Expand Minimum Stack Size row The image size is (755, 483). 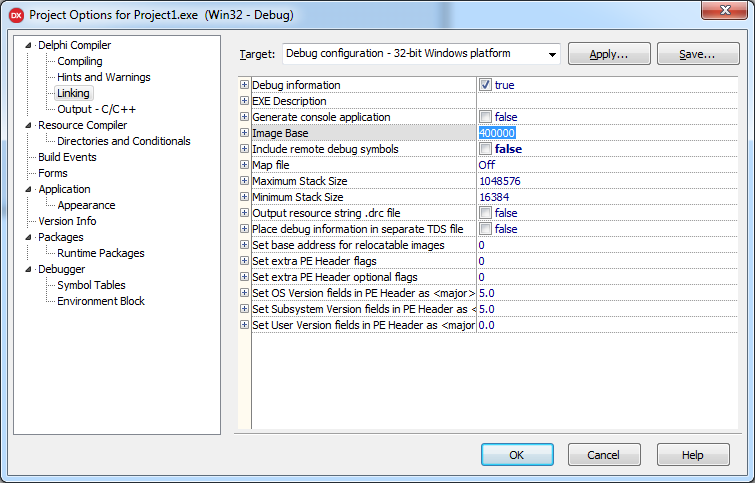click(244, 196)
